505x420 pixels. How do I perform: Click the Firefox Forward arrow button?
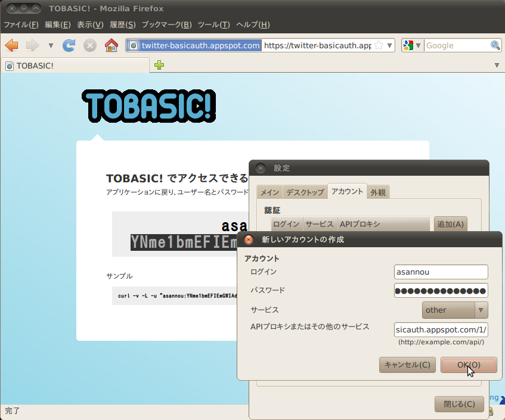[33, 45]
